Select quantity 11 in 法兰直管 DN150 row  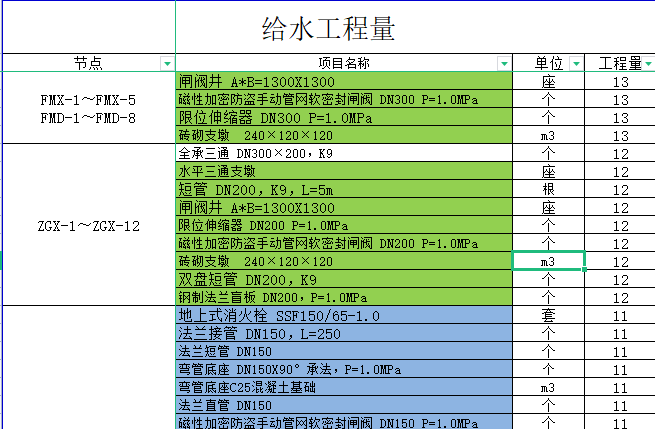620,405
